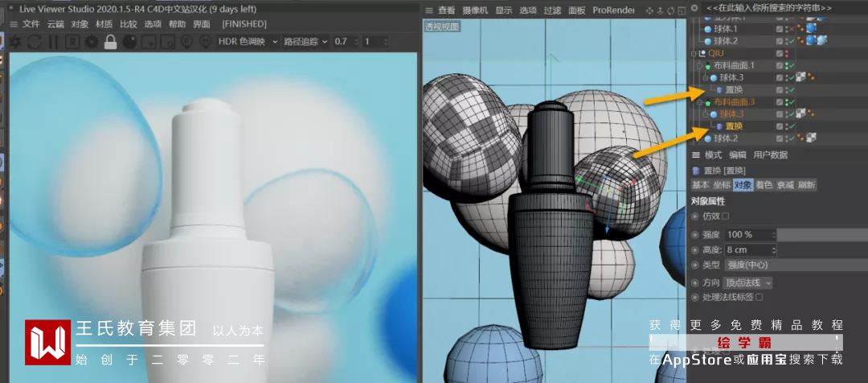Open the 摄像机 viewport menu
The image size is (868, 383).
tap(476, 10)
